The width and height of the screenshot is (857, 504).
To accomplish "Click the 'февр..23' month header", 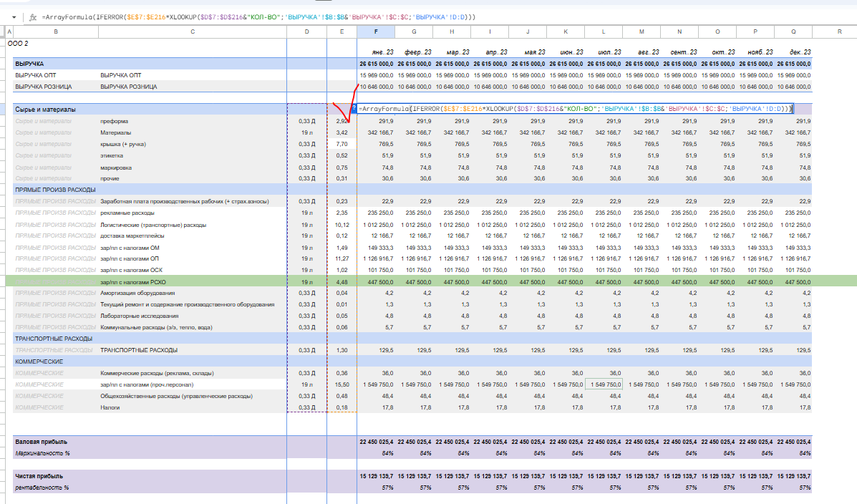I will 418,52.
